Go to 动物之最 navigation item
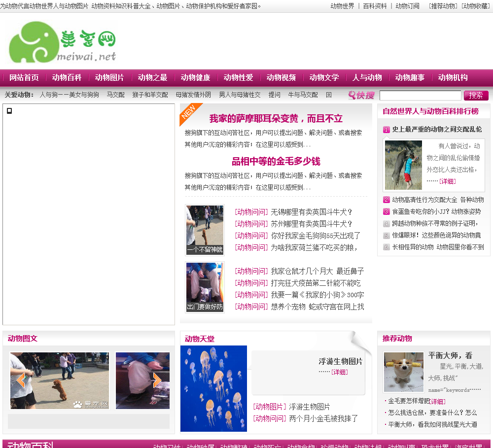This screenshot has width=493, height=448. [152, 78]
